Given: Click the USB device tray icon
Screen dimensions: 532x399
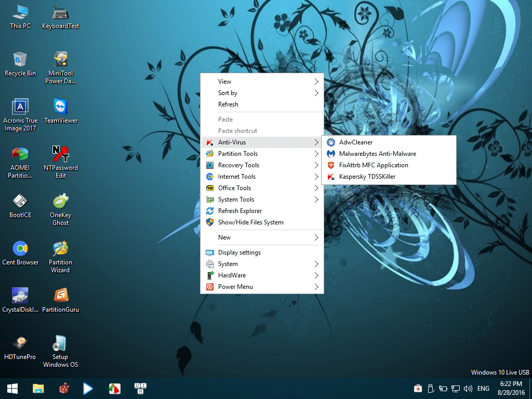Looking at the screenshot, I should coord(431,389).
